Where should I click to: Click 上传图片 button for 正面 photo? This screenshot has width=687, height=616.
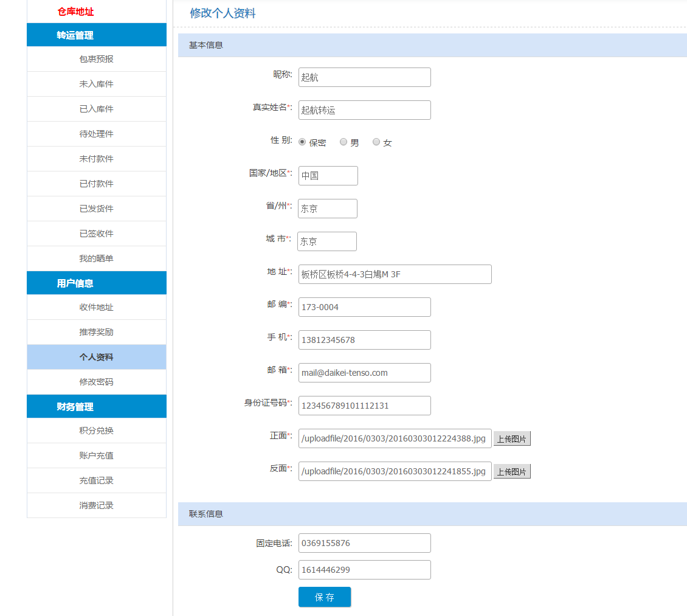click(x=512, y=438)
